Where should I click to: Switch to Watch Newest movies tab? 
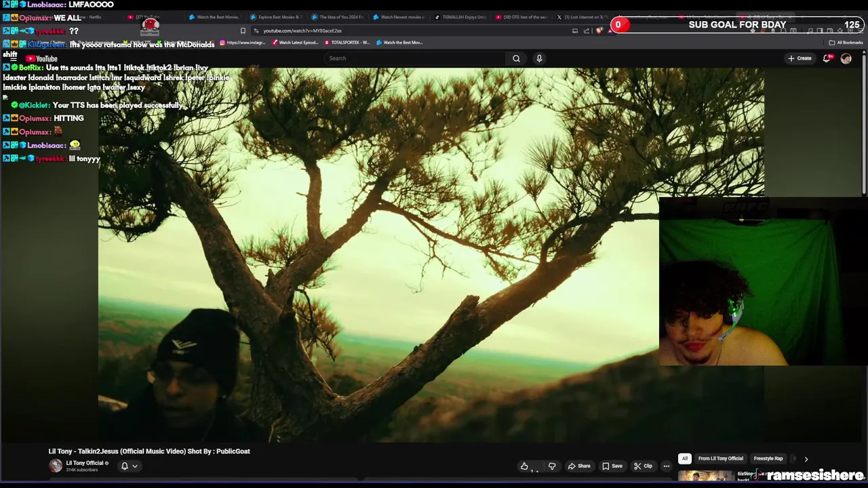coord(398,17)
